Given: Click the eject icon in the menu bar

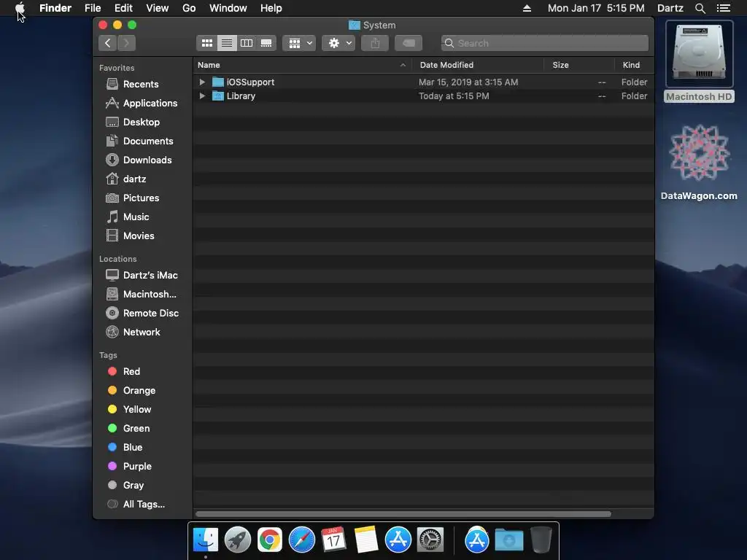Looking at the screenshot, I should 527,8.
